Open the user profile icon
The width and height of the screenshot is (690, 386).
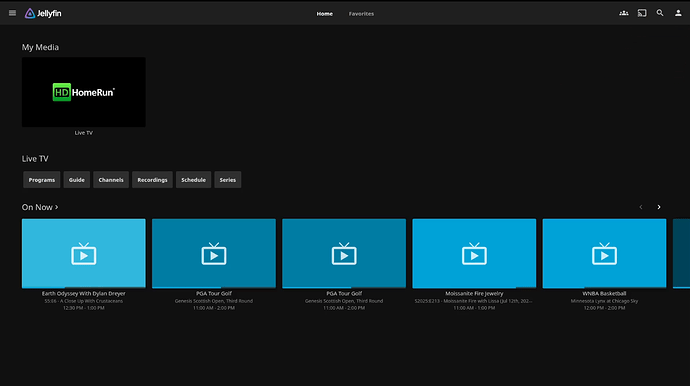coord(678,13)
